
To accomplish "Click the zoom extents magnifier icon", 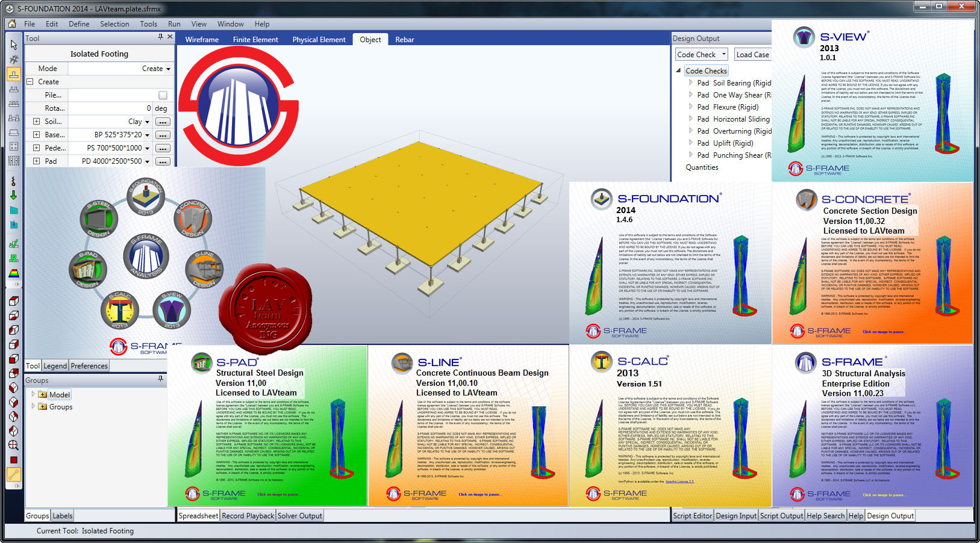I will [13, 445].
